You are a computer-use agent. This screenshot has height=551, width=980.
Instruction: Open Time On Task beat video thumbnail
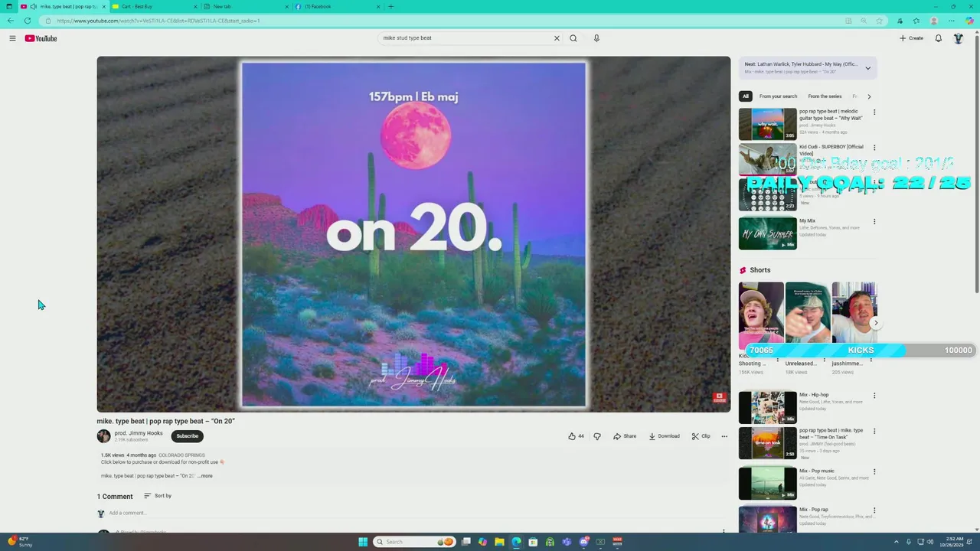[x=767, y=443]
